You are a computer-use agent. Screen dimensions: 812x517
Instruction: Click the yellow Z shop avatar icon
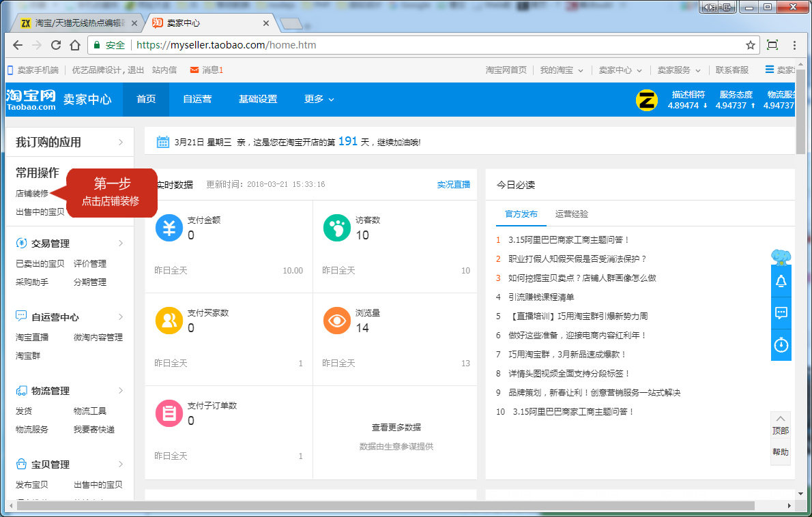646,100
